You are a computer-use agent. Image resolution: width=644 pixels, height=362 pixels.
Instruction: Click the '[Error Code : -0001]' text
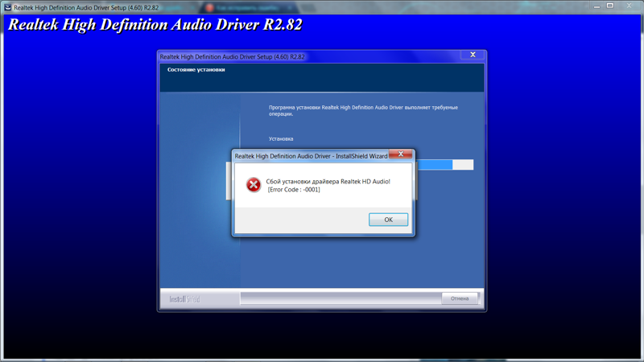[294, 190]
